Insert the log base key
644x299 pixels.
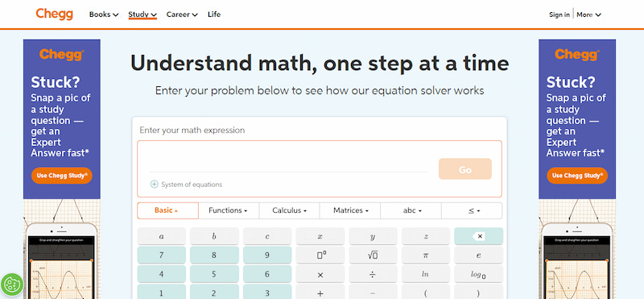(478, 274)
